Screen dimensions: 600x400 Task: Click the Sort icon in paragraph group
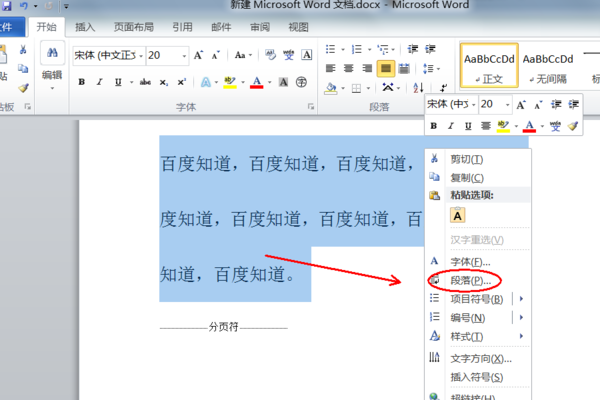(418, 88)
